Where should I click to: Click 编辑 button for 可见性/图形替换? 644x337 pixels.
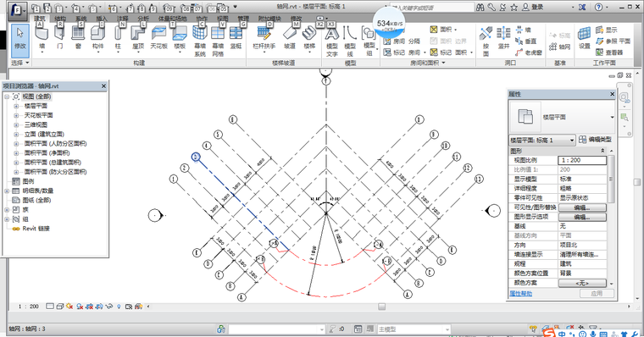pos(582,207)
